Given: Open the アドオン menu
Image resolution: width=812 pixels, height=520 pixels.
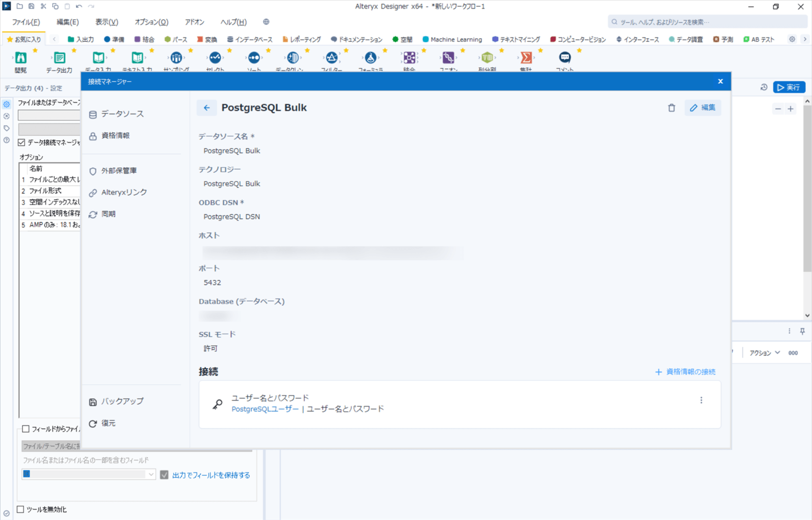Looking at the screenshot, I should [194, 22].
